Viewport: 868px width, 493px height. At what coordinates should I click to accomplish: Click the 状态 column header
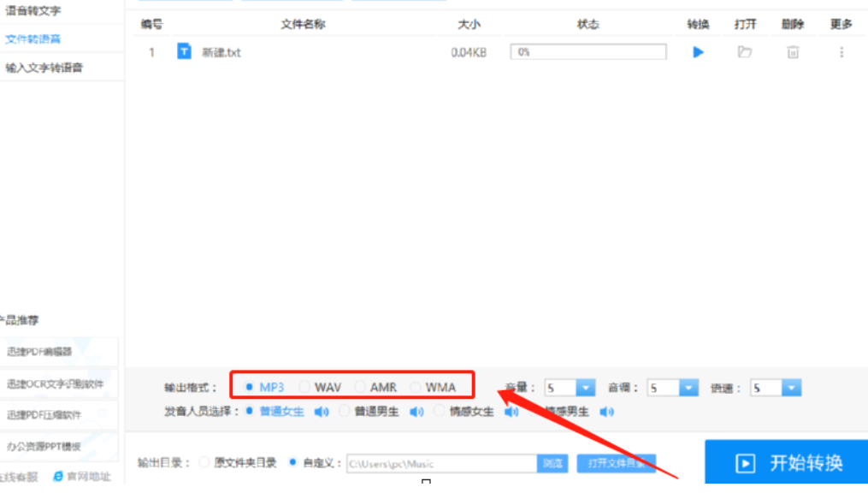coord(588,24)
